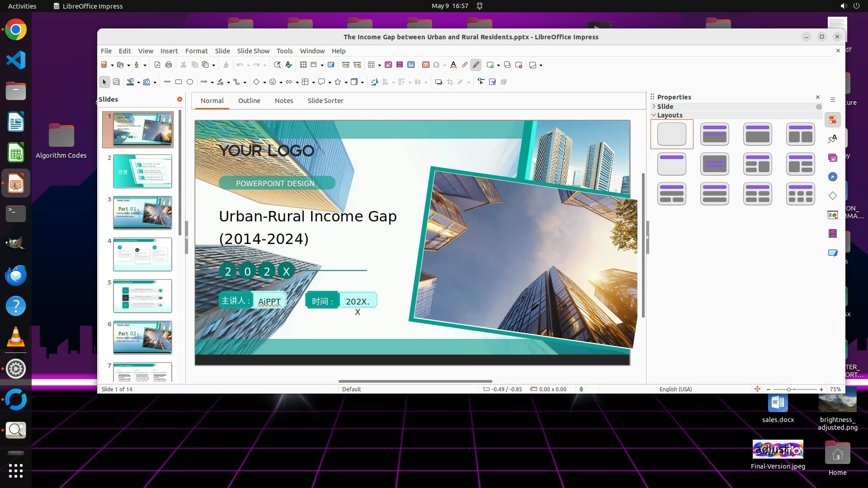Toggle the Shadow effect button
The image size is (868, 488).
[438, 82]
